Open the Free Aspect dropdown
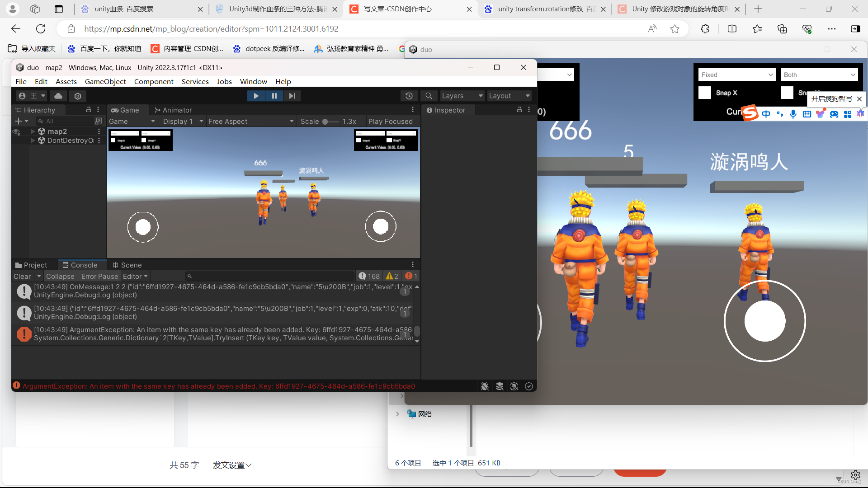 pyautogui.click(x=251, y=121)
